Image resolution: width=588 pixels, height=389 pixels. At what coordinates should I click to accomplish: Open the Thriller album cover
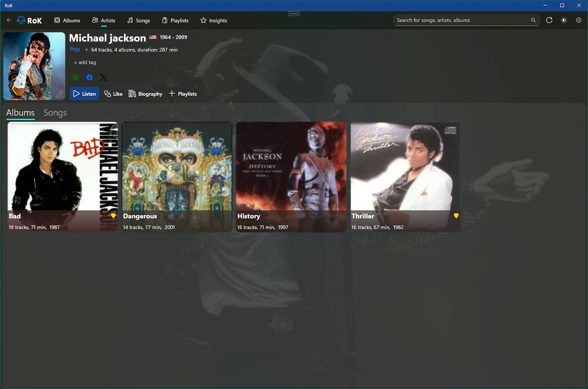coord(405,177)
